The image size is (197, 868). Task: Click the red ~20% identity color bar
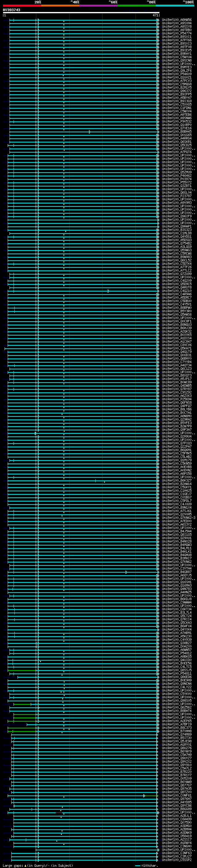click(x=22, y=6)
